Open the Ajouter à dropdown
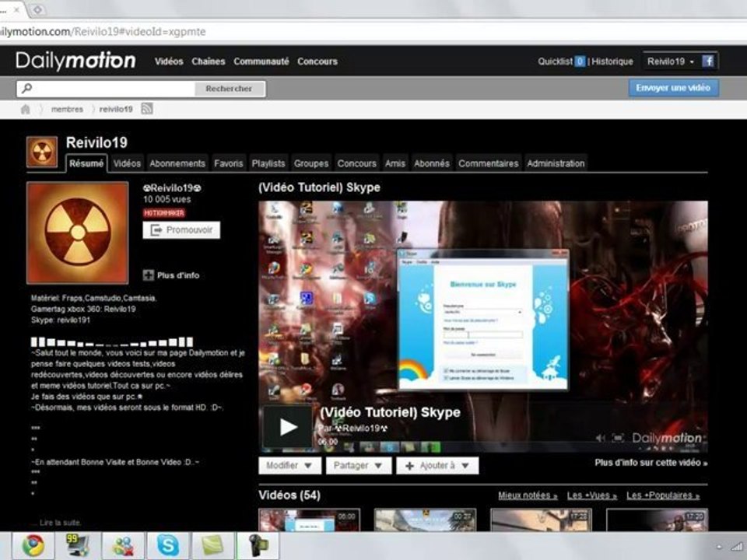This screenshot has height=560, width=747. pyautogui.click(x=437, y=466)
